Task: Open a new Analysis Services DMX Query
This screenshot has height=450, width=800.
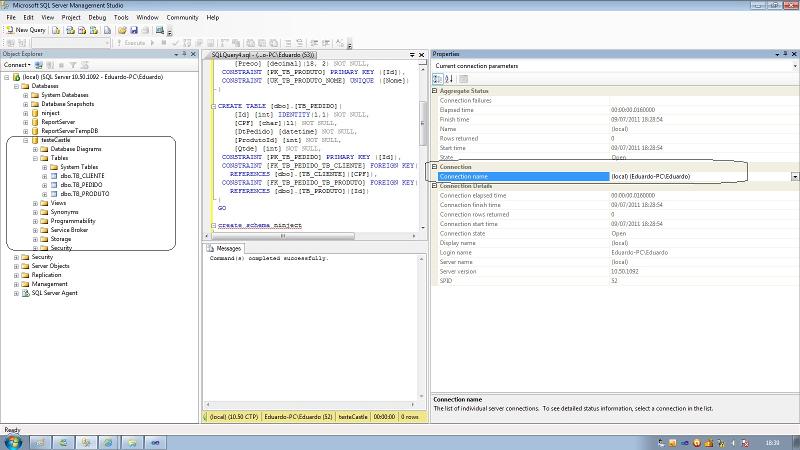Action: click(x=82, y=30)
